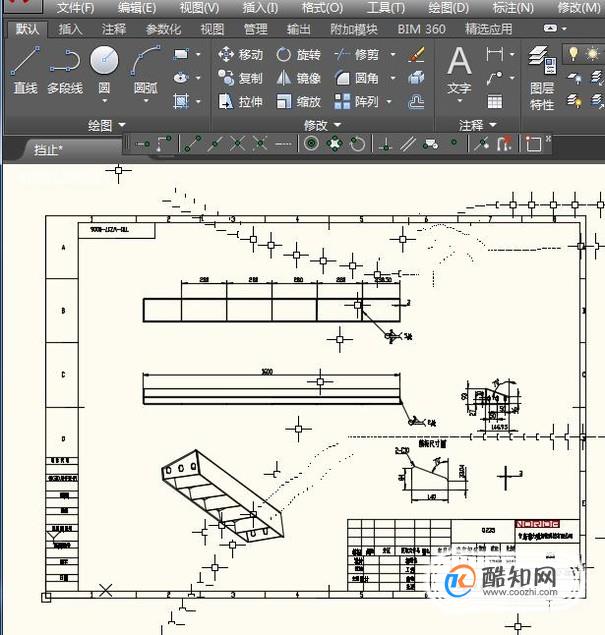Expand the Arc tool dropdown arrow
The height and width of the screenshot is (635, 605).
146,100
